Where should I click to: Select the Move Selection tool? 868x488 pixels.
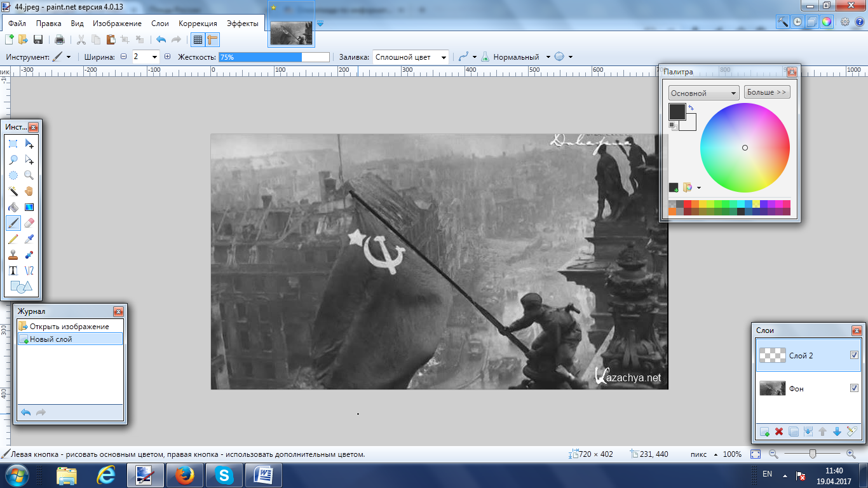(x=29, y=159)
